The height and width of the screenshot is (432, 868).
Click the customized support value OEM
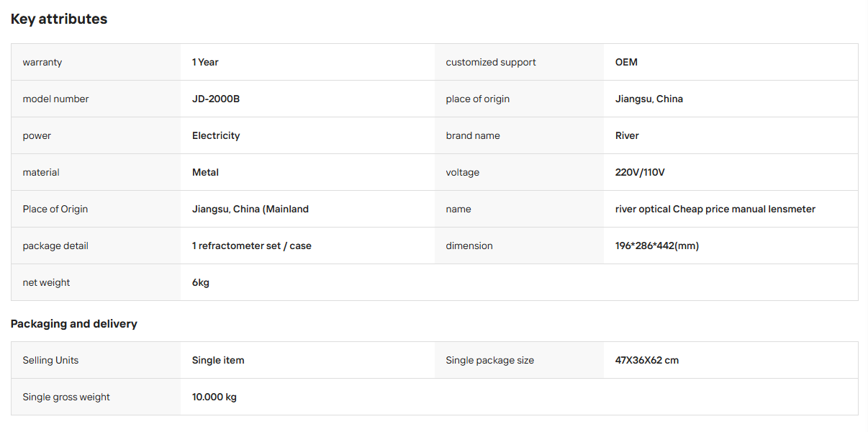(626, 62)
